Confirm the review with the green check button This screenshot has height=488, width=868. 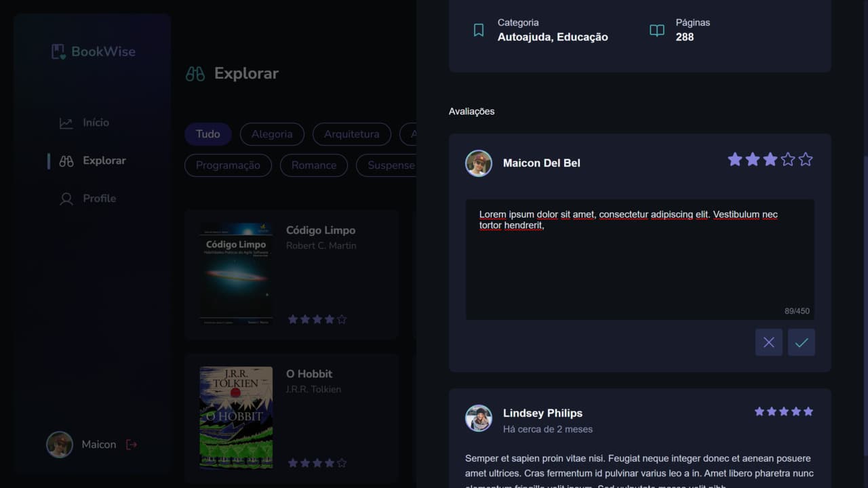(801, 342)
